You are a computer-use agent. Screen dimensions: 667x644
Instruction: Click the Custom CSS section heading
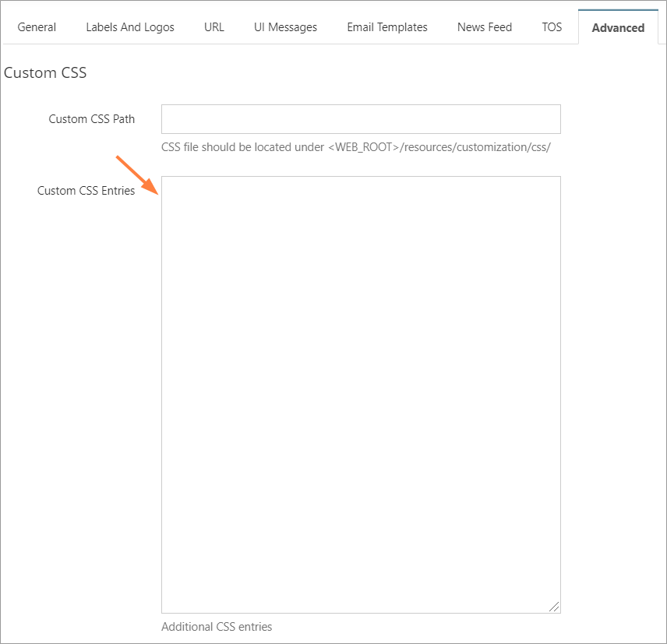point(45,72)
